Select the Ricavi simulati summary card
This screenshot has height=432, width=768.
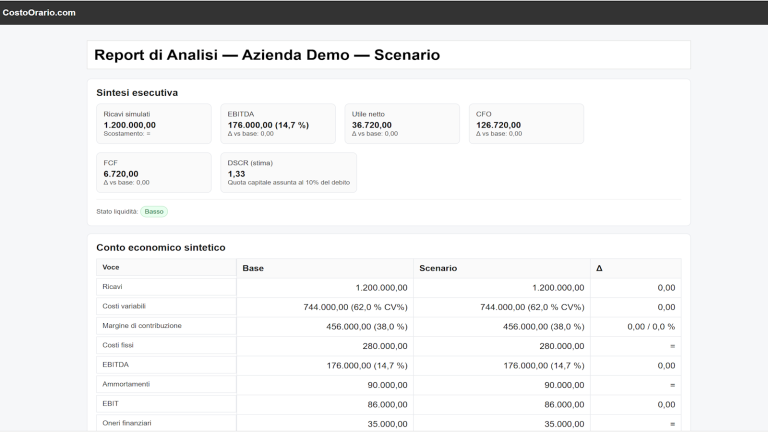tap(153, 123)
